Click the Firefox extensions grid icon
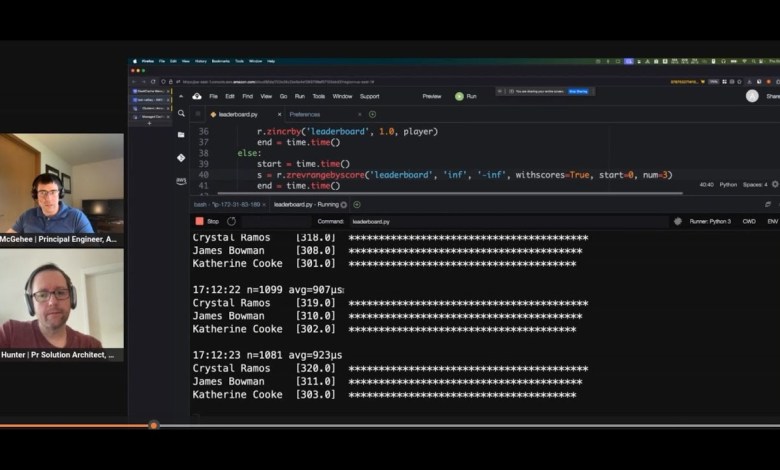This screenshot has width=780, height=470. point(724,82)
